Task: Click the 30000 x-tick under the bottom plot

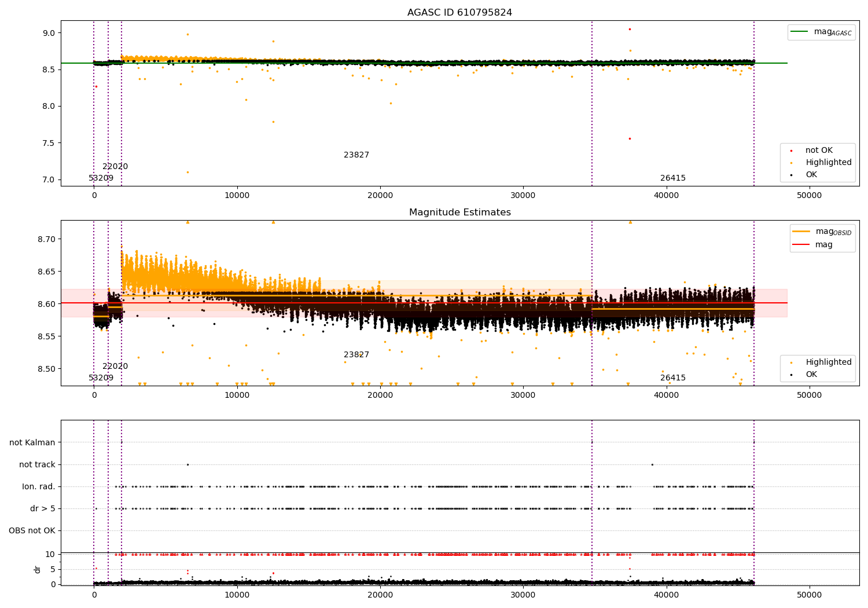Action: (523, 595)
